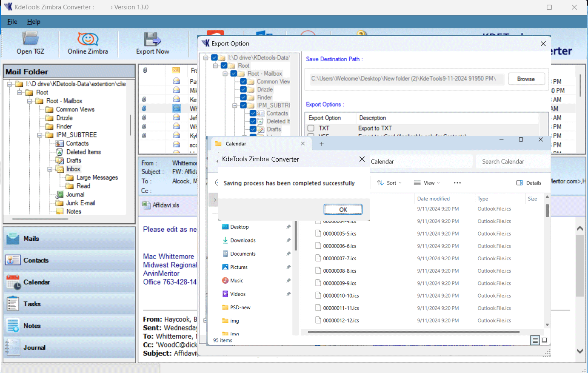
Task: Open the Tasks panel icon
Action: [x=13, y=304]
